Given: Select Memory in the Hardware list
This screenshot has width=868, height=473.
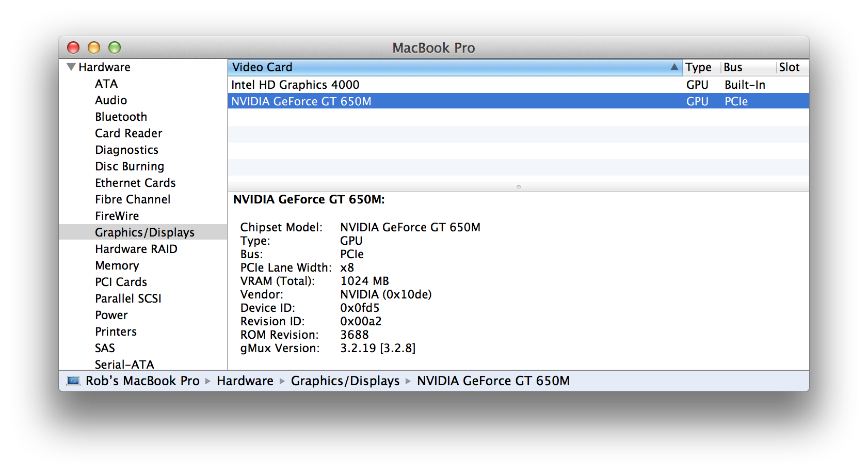Looking at the screenshot, I should click(117, 265).
